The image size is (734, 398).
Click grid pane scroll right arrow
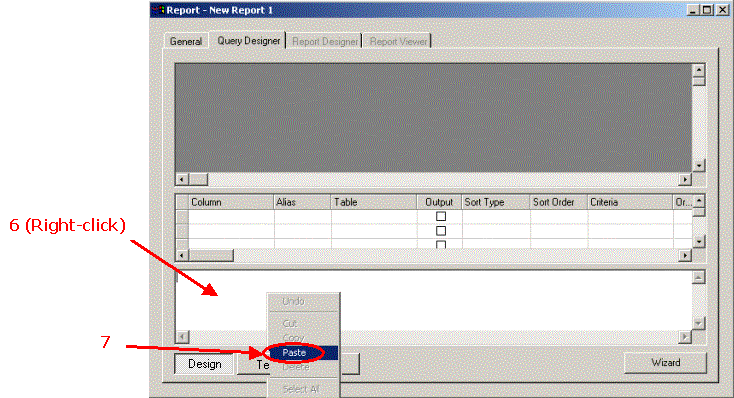(685, 255)
